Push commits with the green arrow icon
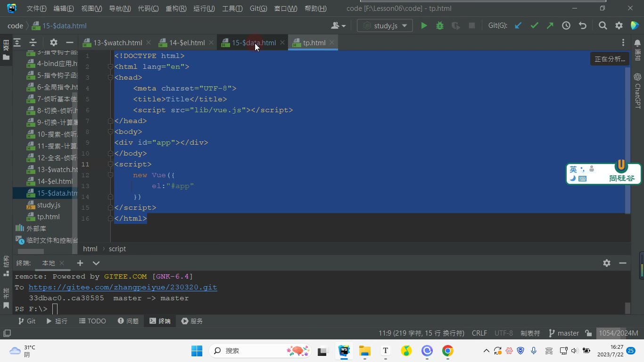Viewport: 644px width, 362px height. [x=550, y=26]
